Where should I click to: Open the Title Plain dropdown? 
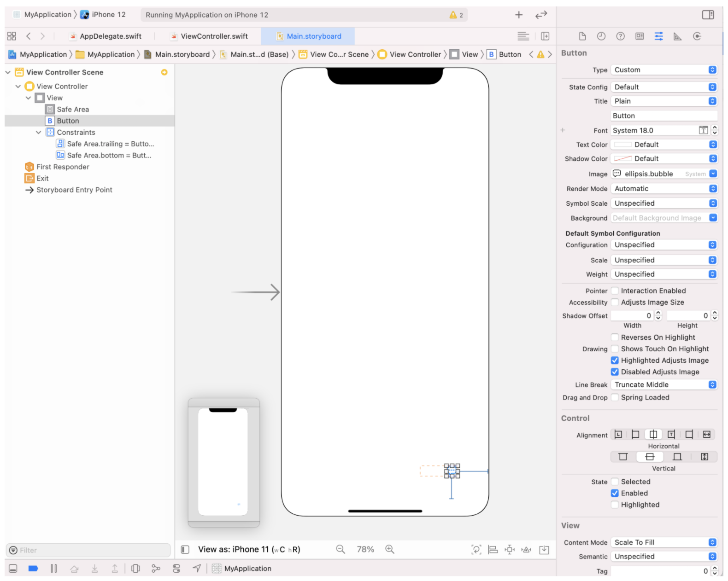664,101
